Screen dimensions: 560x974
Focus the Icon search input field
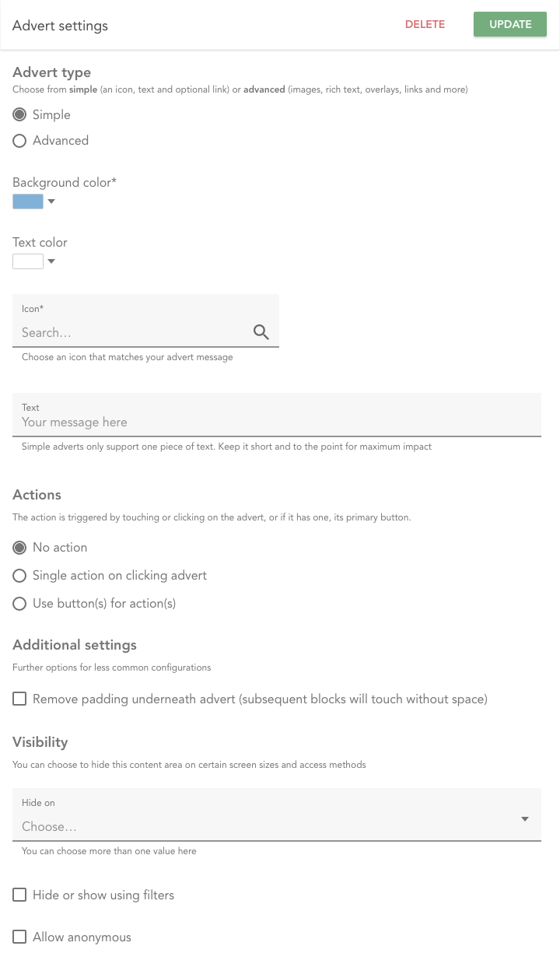[132, 333]
